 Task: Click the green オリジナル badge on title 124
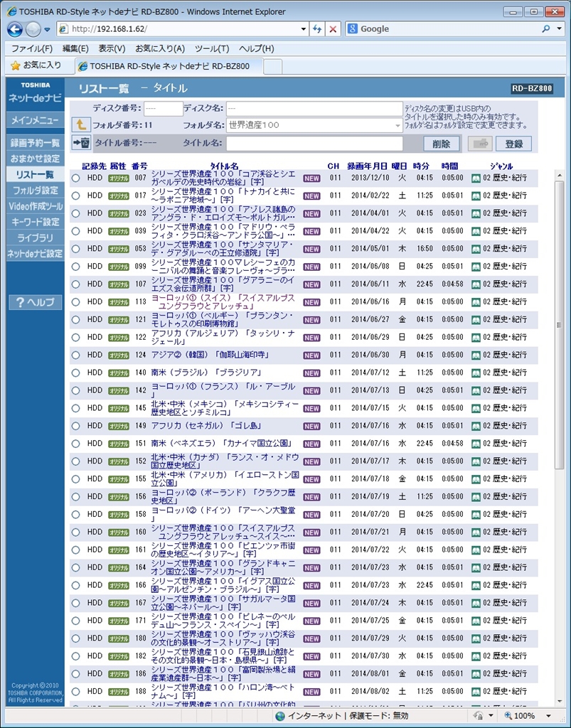pos(119,355)
